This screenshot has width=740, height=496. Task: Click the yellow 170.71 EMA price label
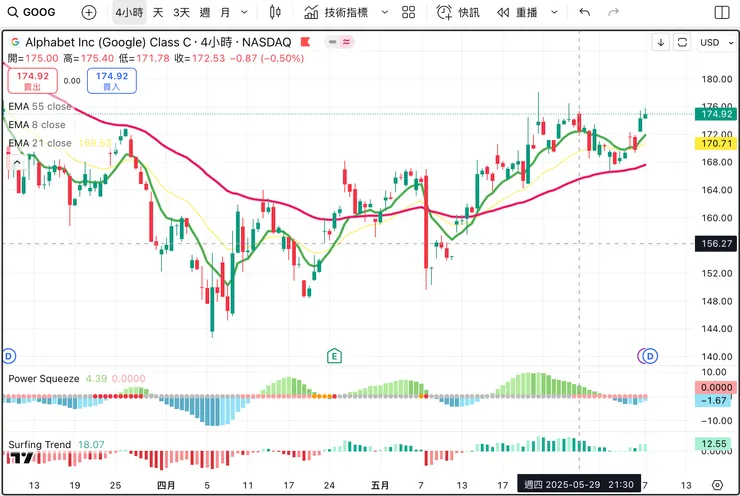[716, 143]
